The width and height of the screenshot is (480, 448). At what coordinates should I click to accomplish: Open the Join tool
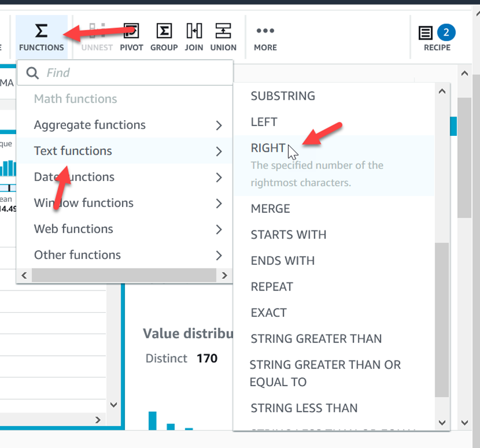(x=194, y=31)
